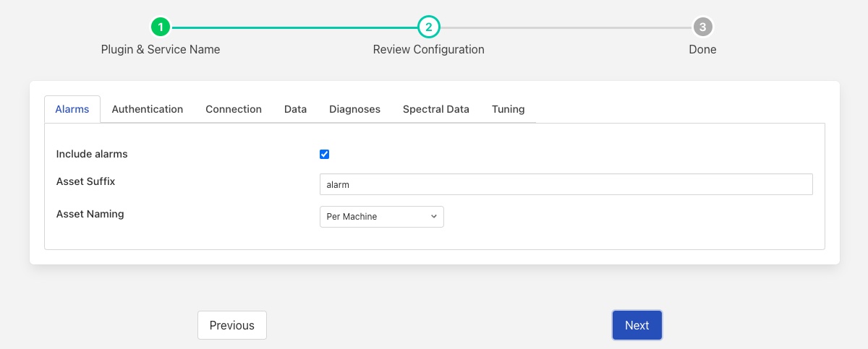Screen dimensions: 868x349
Task: Click the step 1 circle indicator
Action: pyautogui.click(x=161, y=27)
